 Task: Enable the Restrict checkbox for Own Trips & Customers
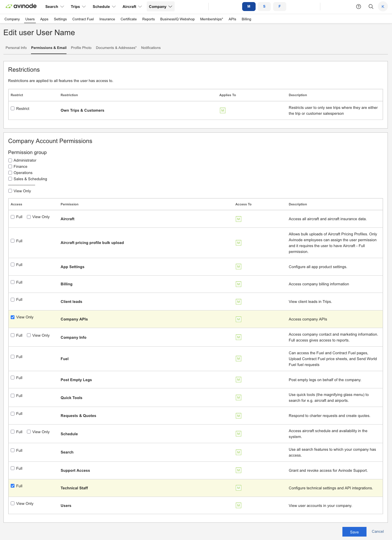tap(12, 108)
